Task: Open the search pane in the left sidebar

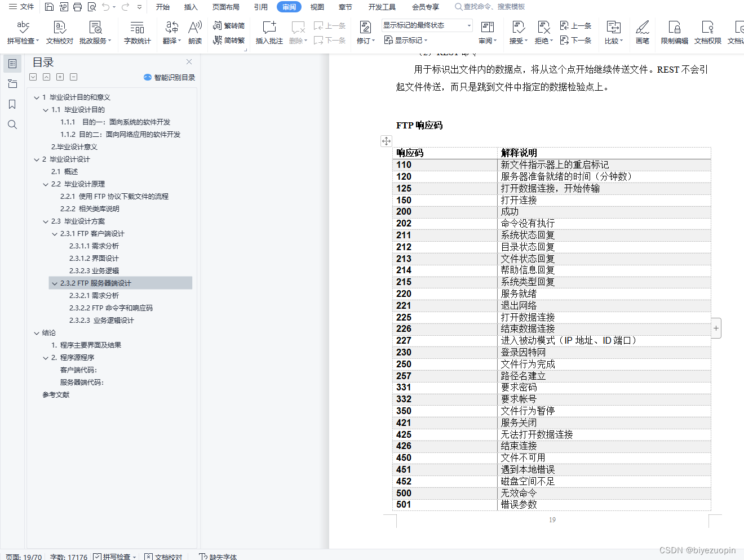Action: pyautogui.click(x=12, y=125)
